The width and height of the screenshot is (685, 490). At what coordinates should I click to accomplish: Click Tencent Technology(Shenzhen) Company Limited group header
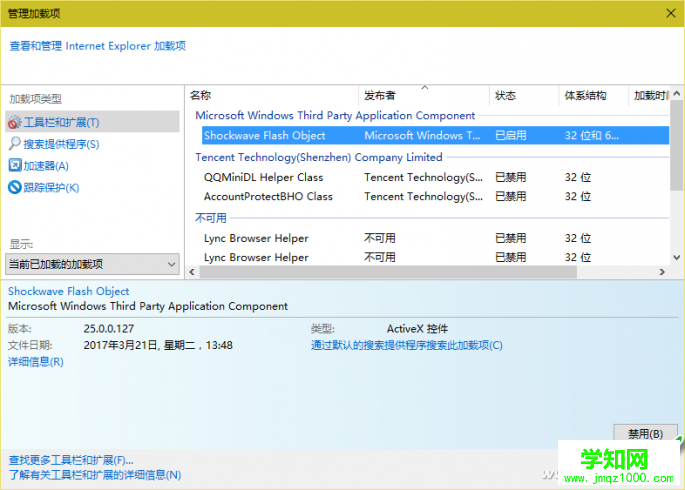(319, 157)
